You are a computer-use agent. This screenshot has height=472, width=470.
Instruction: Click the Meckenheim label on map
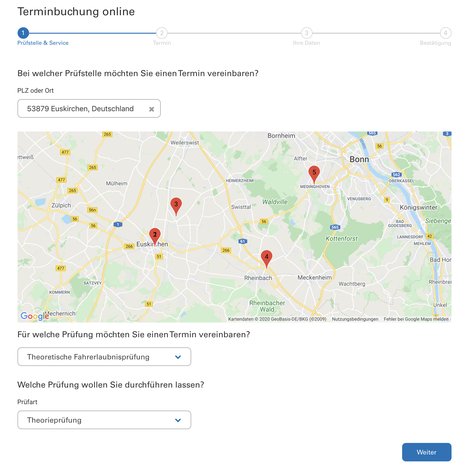315,277
